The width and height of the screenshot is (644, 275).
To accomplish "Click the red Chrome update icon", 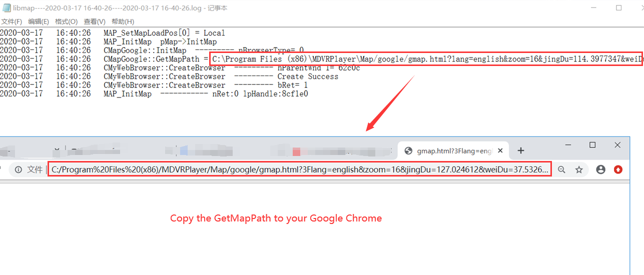I will click(618, 169).
